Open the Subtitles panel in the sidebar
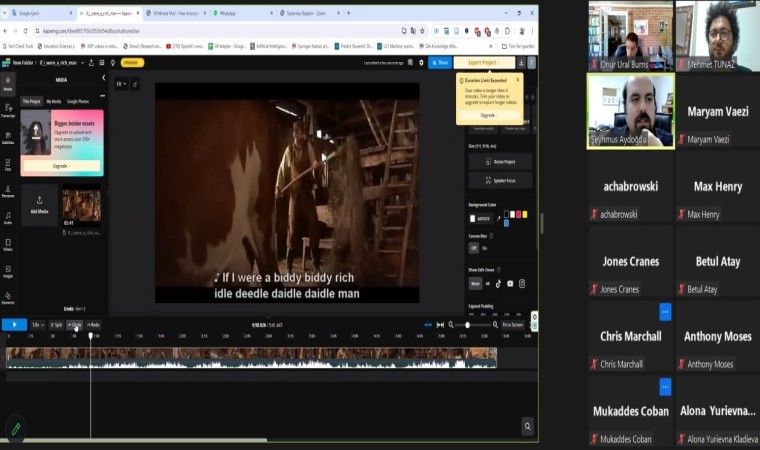 pyautogui.click(x=7, y=139)
